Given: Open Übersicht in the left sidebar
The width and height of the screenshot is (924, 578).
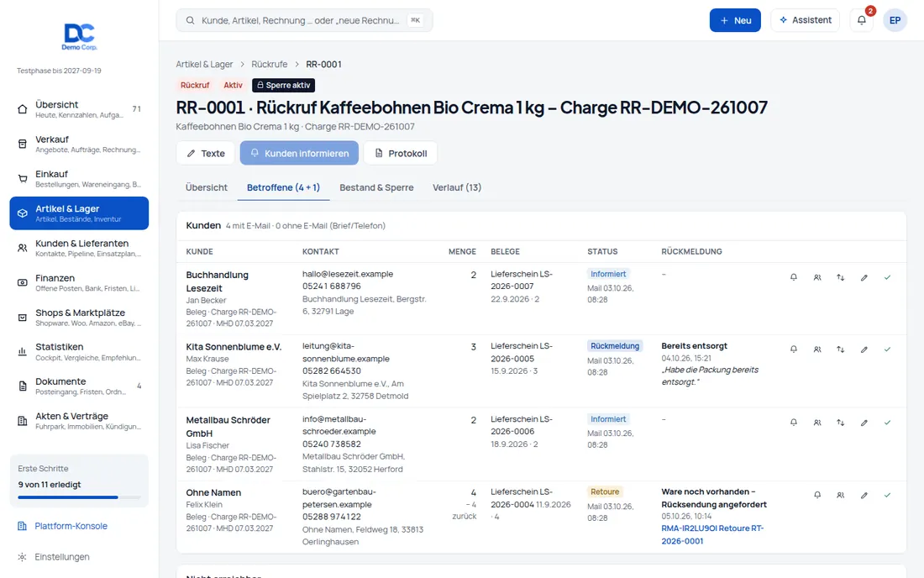Looking at the screenshot, I should coord(79,109).
